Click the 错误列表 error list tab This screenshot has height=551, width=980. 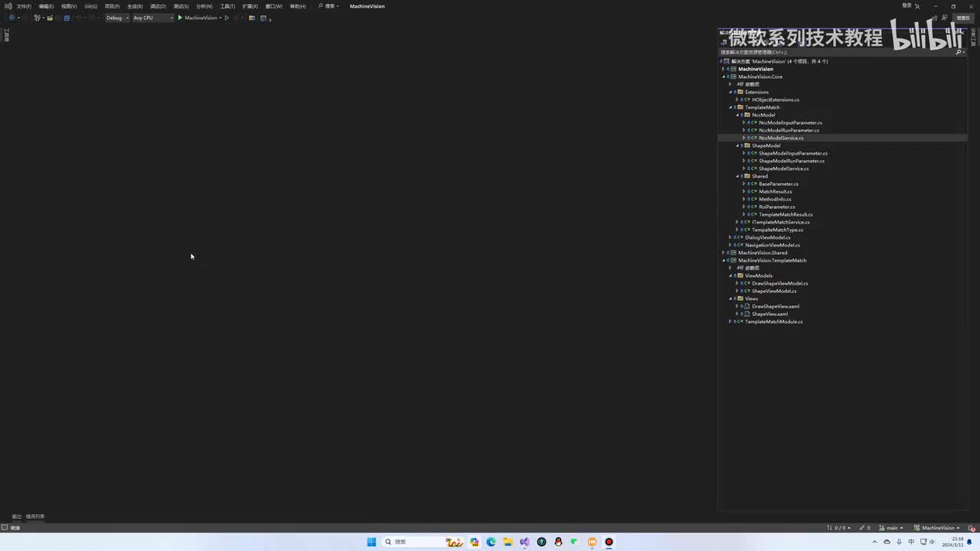pyautogui.click(x=35, y=517)
